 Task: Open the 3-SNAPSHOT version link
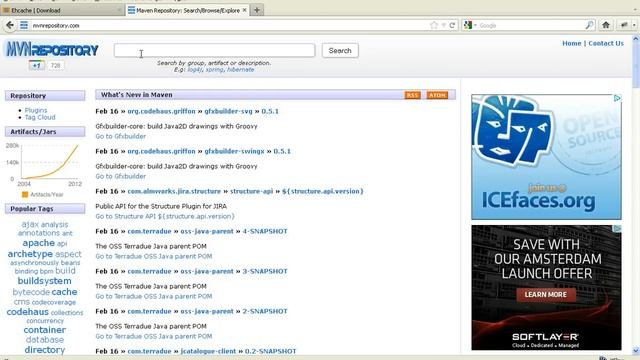265,271
